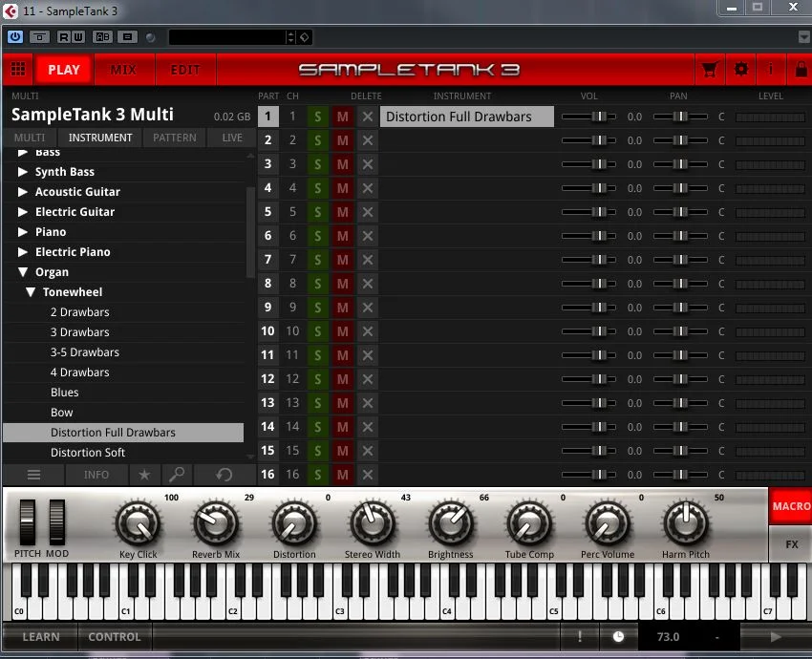
Task: Open the shopping cart store icon
Action: pyautogui.click(x=710, y=69)
